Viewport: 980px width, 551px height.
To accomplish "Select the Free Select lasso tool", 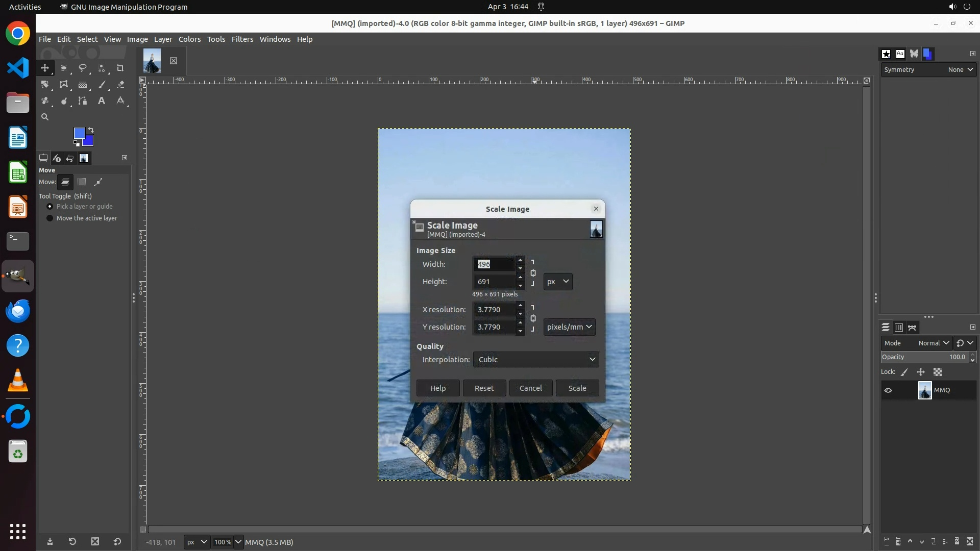I will click(82, 68).
